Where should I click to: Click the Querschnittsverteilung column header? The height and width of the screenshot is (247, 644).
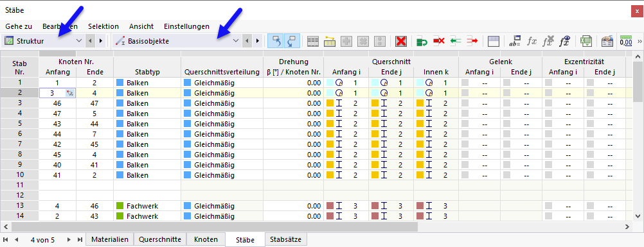tap(222, 72)
